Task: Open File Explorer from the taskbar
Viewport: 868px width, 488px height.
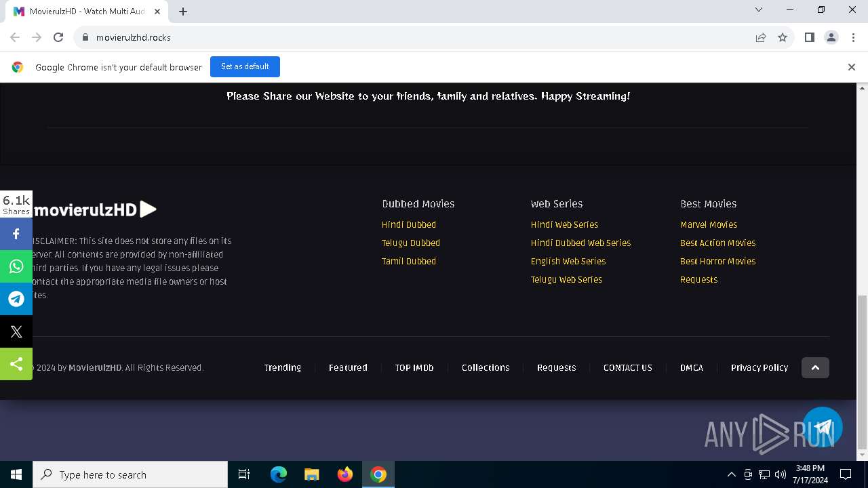Action: tap(312, 474)
